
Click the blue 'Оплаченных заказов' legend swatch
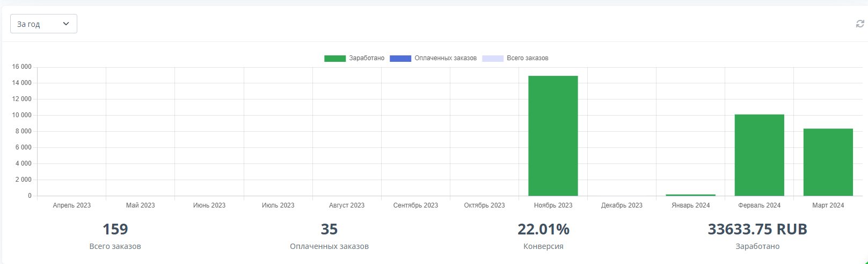point(400,59)
